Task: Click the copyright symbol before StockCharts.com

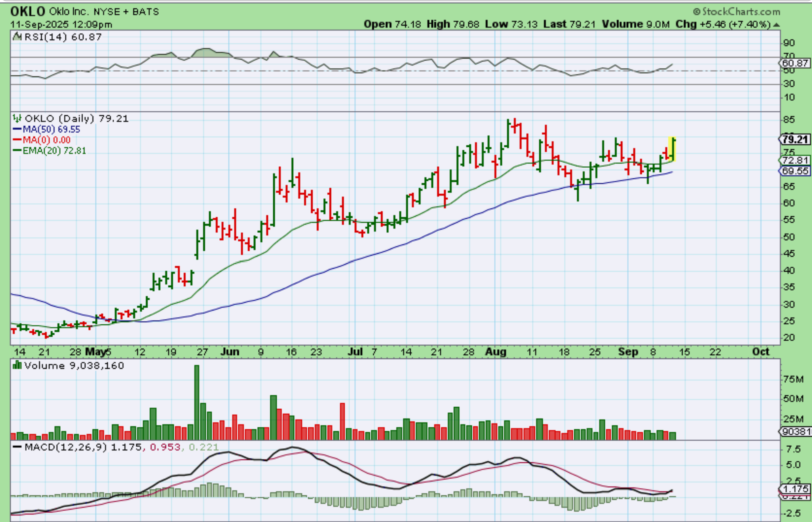Action: click(696, 12)
